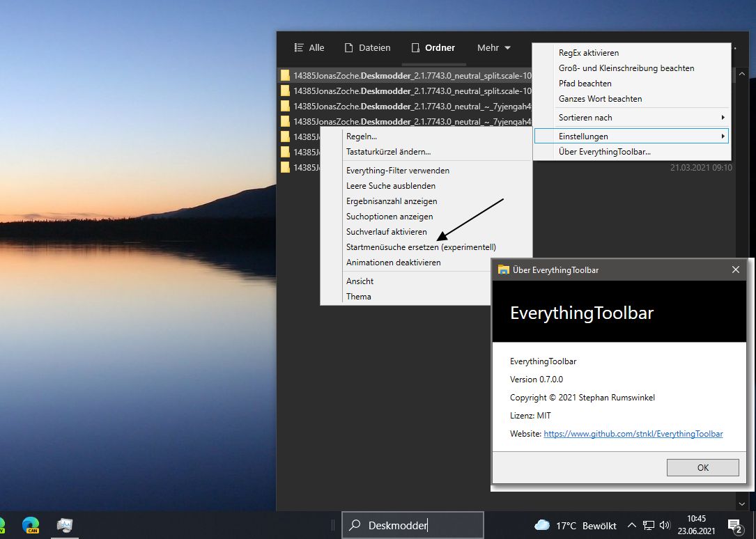756x539 pixels.
Task: Click the Lizenz: MIT text
Action: (530, 416)
